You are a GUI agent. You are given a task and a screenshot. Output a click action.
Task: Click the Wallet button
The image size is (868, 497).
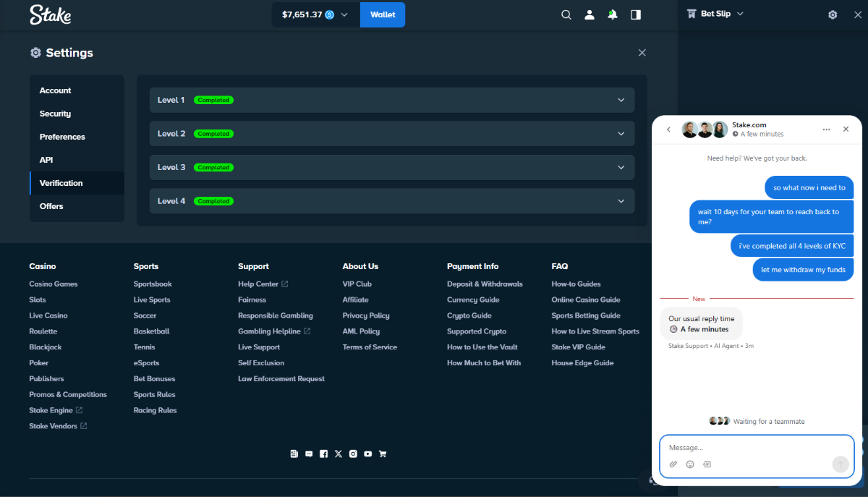click(x=383, y=14)
